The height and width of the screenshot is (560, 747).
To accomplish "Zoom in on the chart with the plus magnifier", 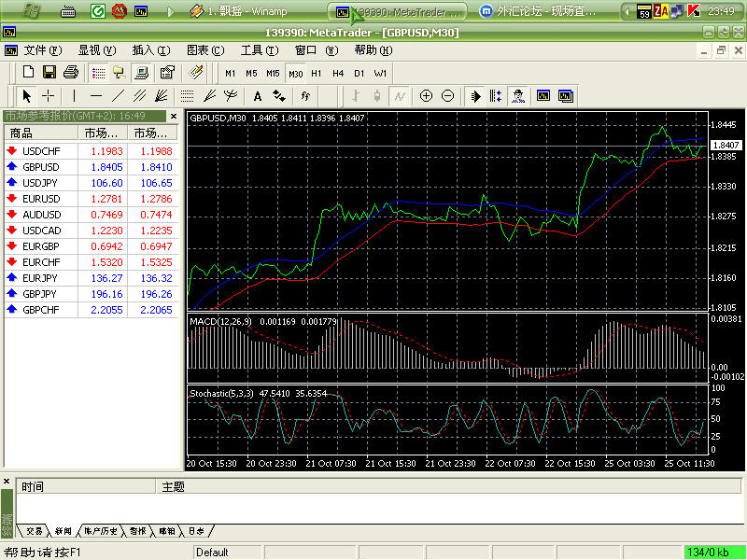I will coord(426,95).
